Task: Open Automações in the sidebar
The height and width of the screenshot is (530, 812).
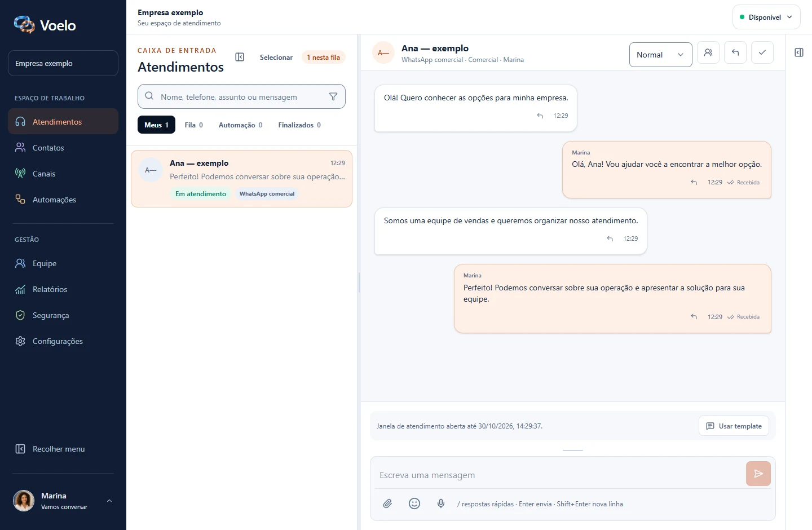Action: pos(63,200)
